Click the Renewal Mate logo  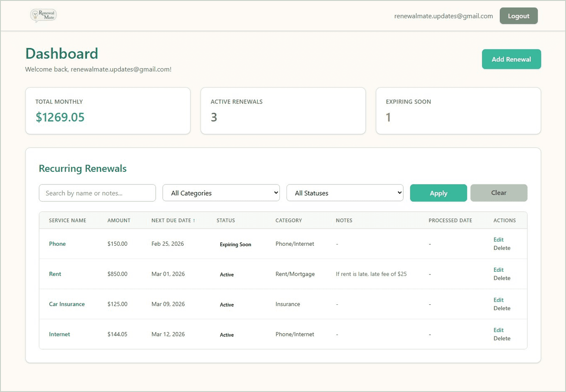(x=43, y=15)
